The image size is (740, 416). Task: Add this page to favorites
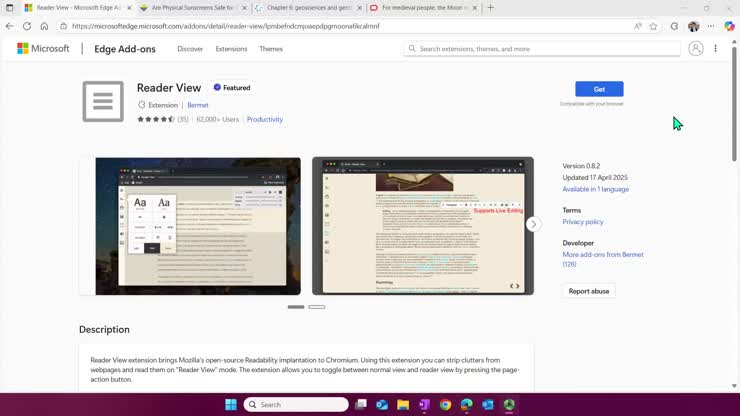(x=653, y=26)
